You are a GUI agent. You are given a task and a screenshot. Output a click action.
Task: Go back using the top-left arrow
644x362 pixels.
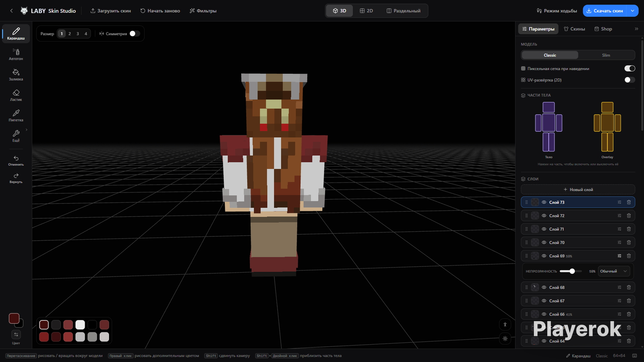click(12, 11)
